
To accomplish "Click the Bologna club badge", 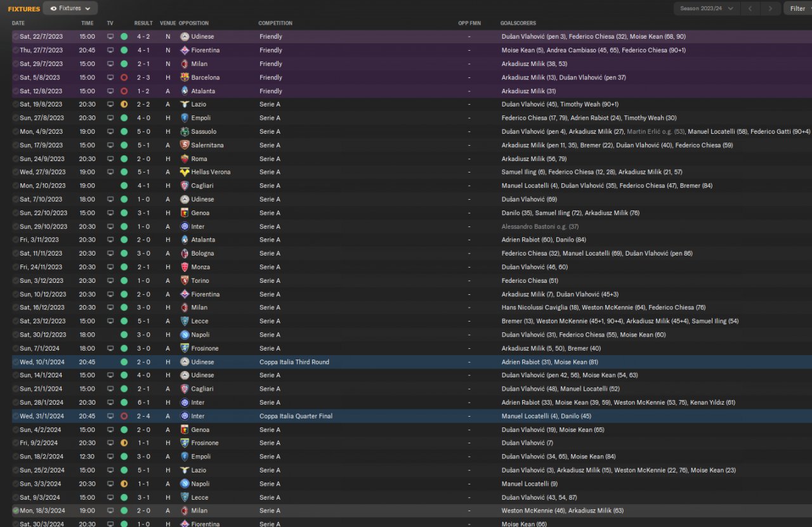I will [185, 253].
